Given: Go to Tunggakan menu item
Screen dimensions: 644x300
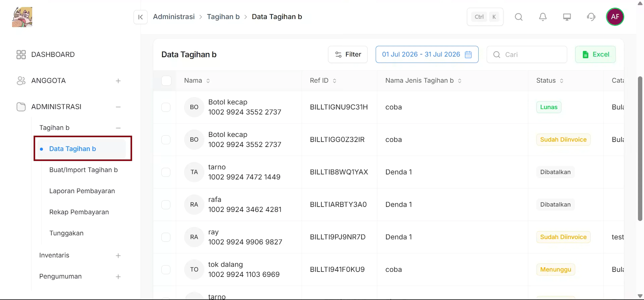Looking at the screenshot, I should pyautogui.click(x=66, y=233).
